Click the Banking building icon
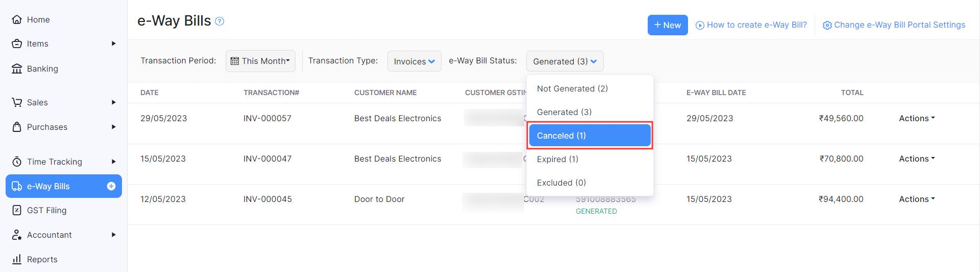Image resolution: width=980 pixels, height=272 pixels. [x=17, y=69]
